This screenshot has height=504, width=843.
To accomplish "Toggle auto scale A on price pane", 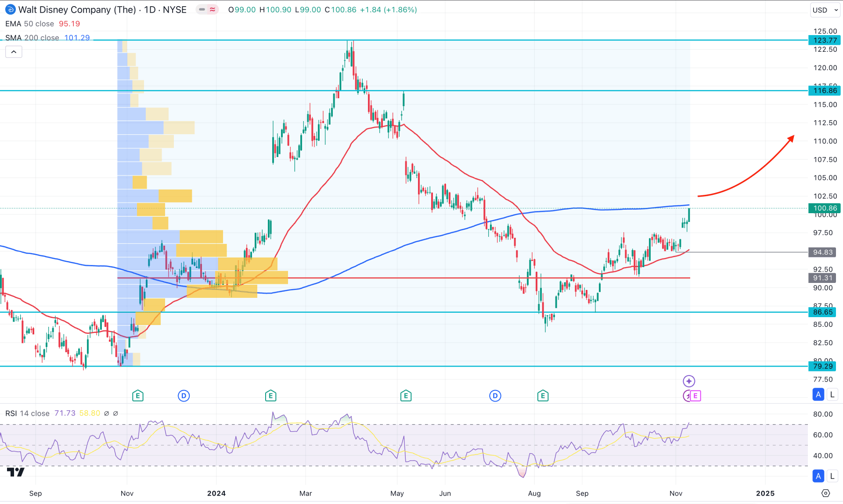I will click(x=818, y=394).
